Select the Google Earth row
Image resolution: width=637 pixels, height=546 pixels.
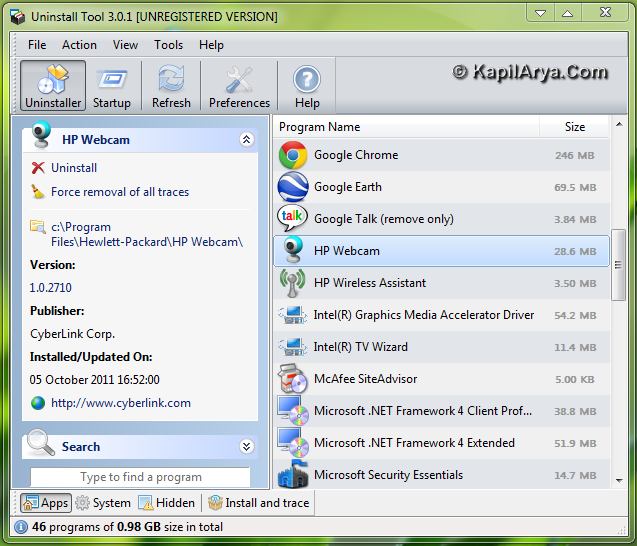tap(442, 187)
